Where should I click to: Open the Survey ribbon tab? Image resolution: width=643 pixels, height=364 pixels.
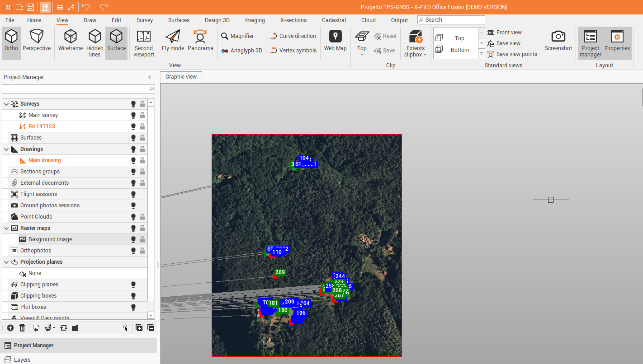click(145, 20)
